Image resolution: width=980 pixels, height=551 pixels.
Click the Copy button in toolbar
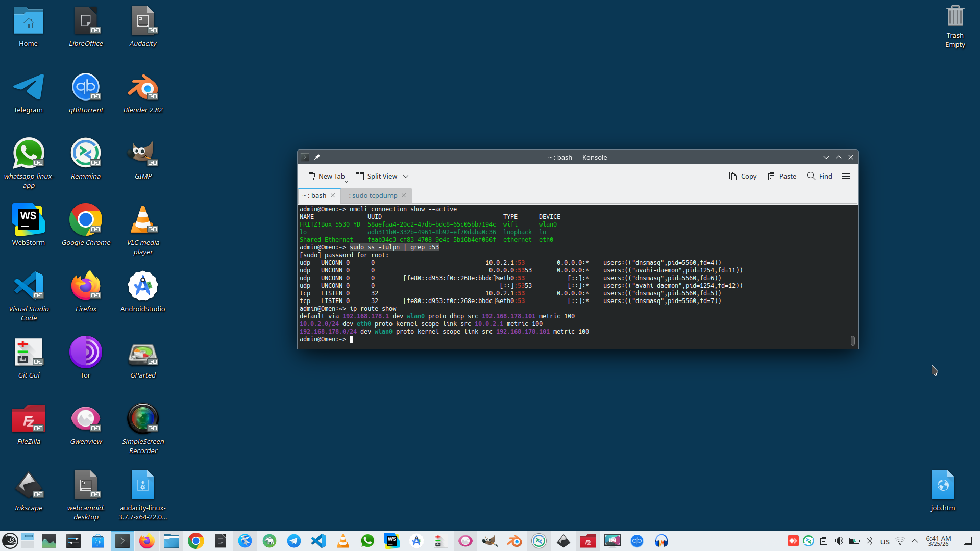click(743, 176)
